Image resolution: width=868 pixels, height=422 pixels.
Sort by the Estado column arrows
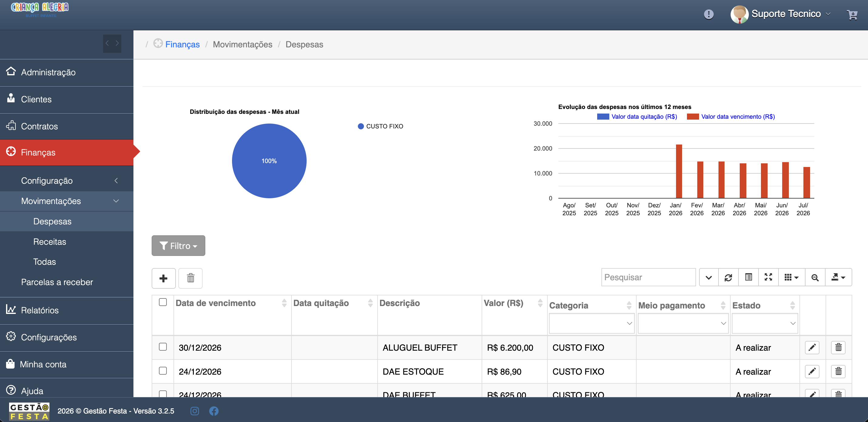click(x=792, y=305)
